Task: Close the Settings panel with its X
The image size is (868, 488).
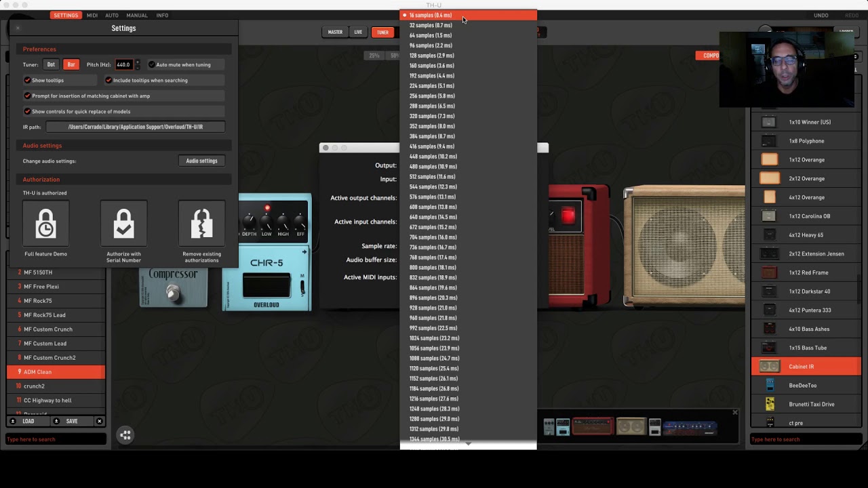Action: click(18, 28)
